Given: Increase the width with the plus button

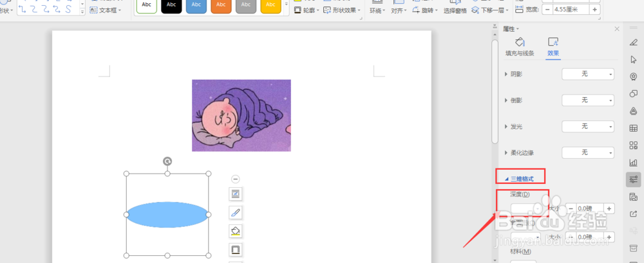Looking at the screenshot, I should click(x=595, y=10).
